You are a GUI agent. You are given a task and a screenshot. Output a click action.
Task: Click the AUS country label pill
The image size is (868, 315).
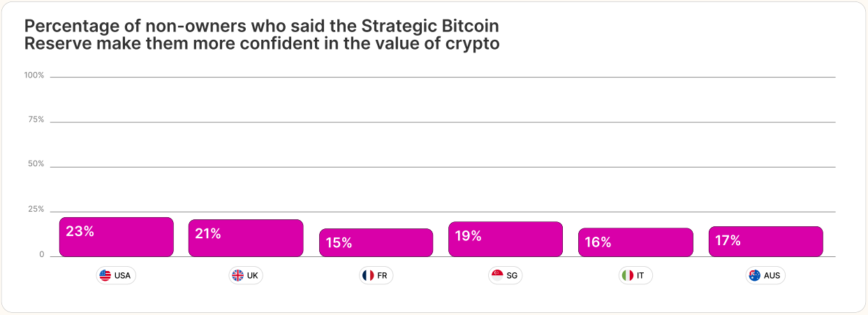[765, 275]
